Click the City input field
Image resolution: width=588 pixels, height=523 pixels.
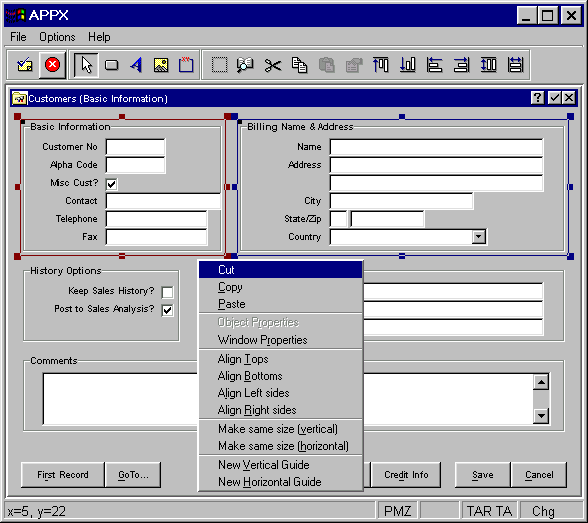(x=401, y=201)
